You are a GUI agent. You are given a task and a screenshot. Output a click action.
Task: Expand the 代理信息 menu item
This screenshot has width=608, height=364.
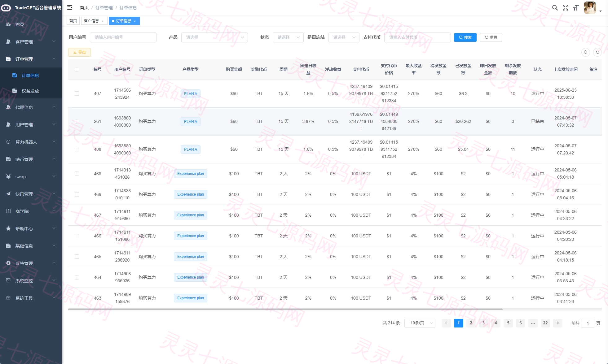[x=31, y=107]
